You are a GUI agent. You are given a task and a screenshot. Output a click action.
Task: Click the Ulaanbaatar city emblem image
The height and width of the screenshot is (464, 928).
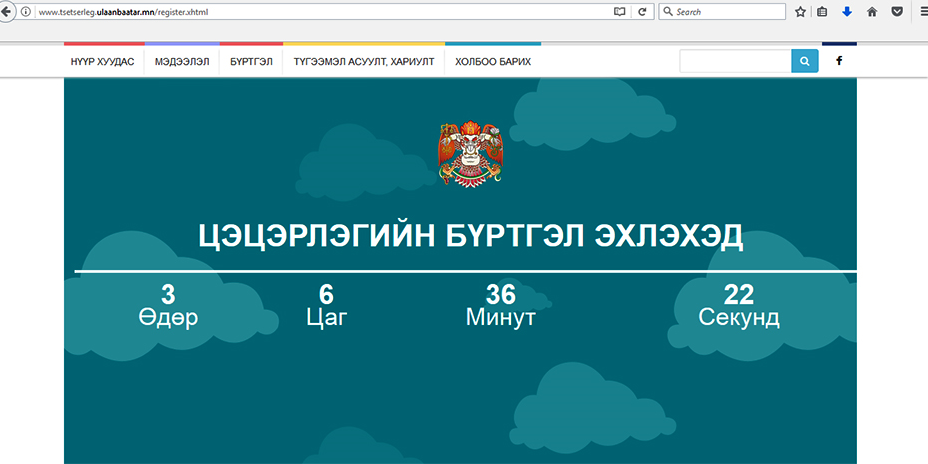coord(470,153)
